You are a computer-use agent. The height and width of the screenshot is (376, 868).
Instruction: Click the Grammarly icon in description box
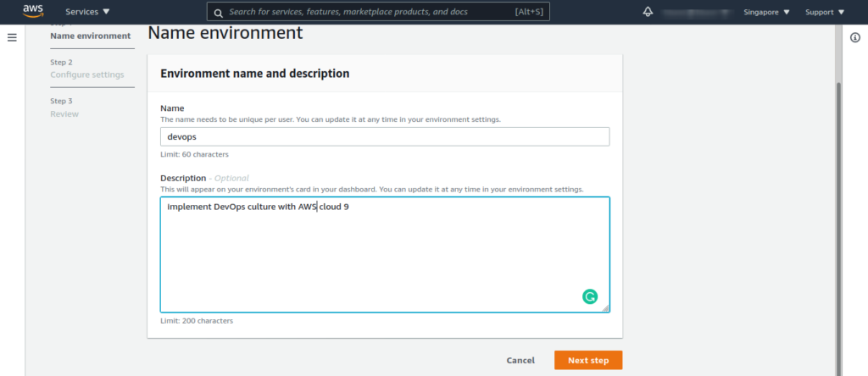590,297
